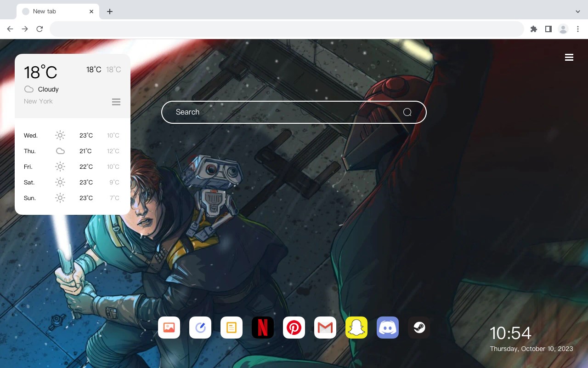Open the photo gallery shortcut icon
This screenshot has height=368, width=588.
tap(169, 328)
